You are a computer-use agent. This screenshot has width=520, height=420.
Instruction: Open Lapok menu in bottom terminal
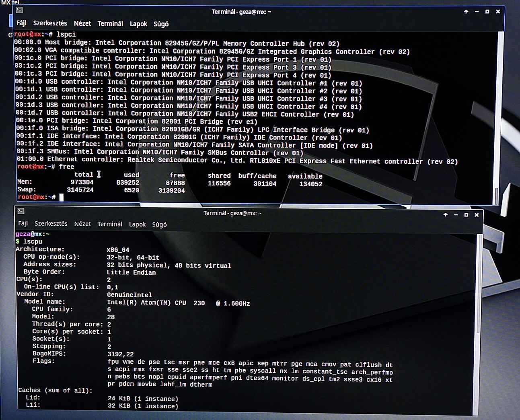point(137,224)
